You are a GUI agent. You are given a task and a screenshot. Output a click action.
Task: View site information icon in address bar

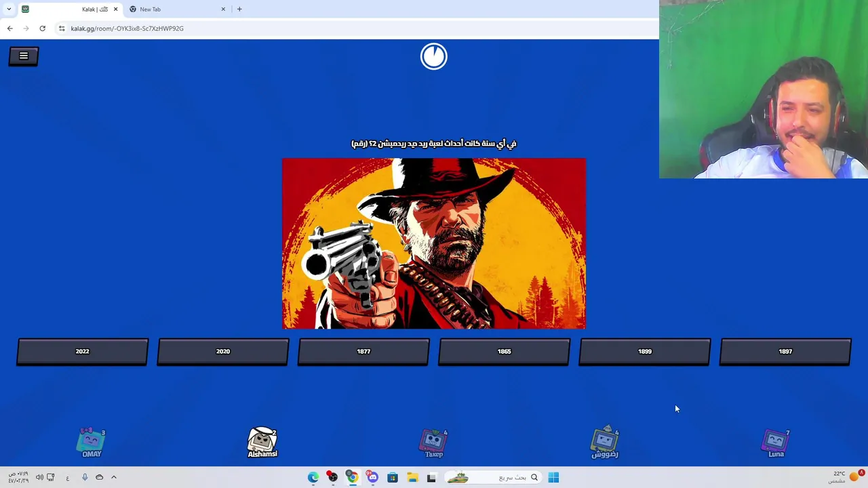[62, 28]
